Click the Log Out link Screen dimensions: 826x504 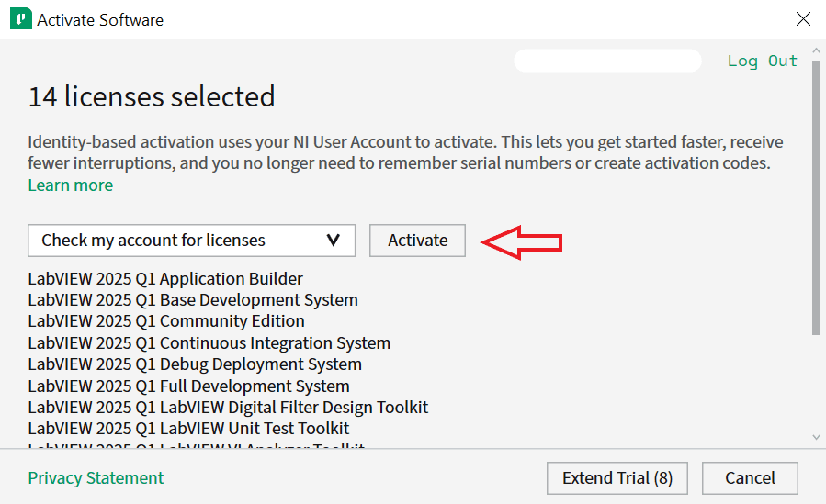(x=762, y=61)
